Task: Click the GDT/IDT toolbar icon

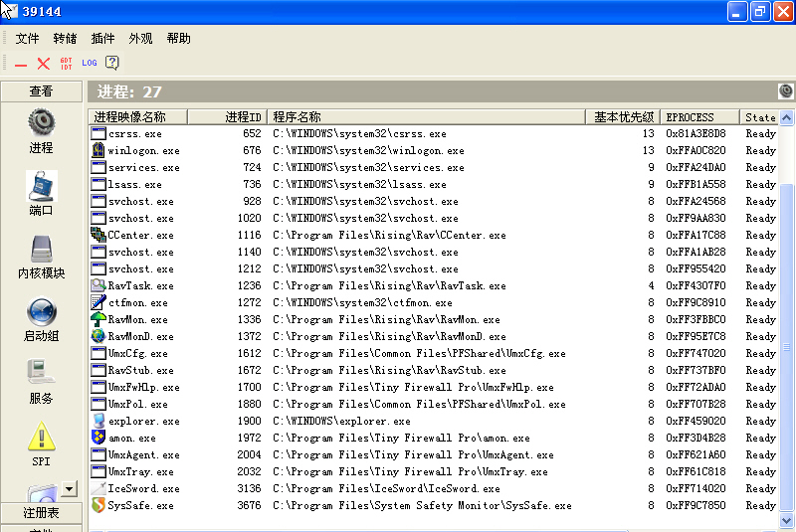Action: coord(66,63)
